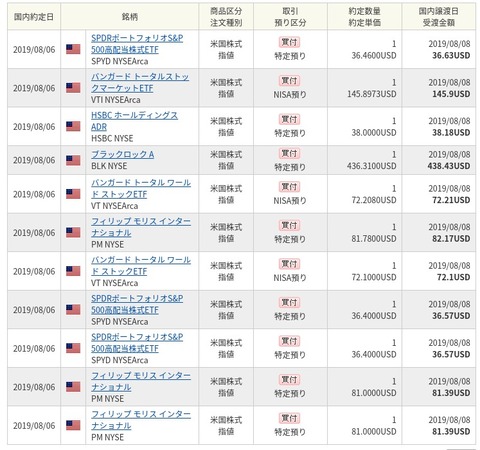This screenshot has width=480, height=450.
Task: Click the 2019/08/06 date in the BLK row
Action: [x=34, y=160]
